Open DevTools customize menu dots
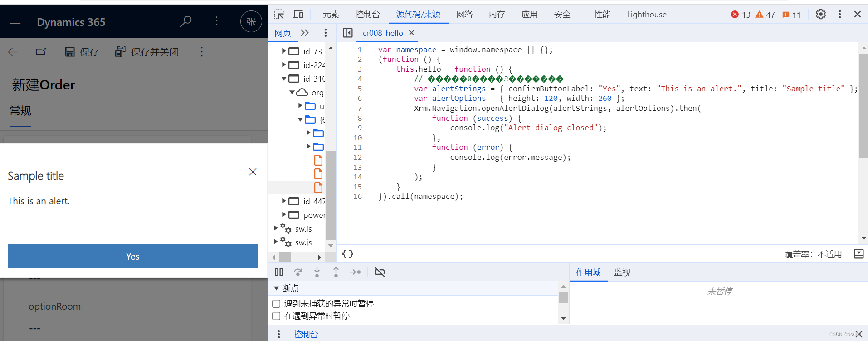 pos(840,14)
